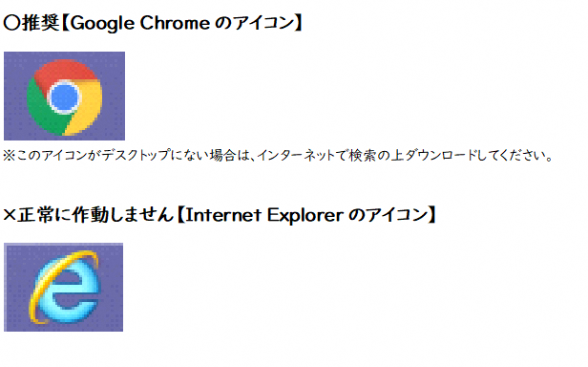Click the blue center circle of Chrome logo
588x367 pixels.
(x=64, y=97)
